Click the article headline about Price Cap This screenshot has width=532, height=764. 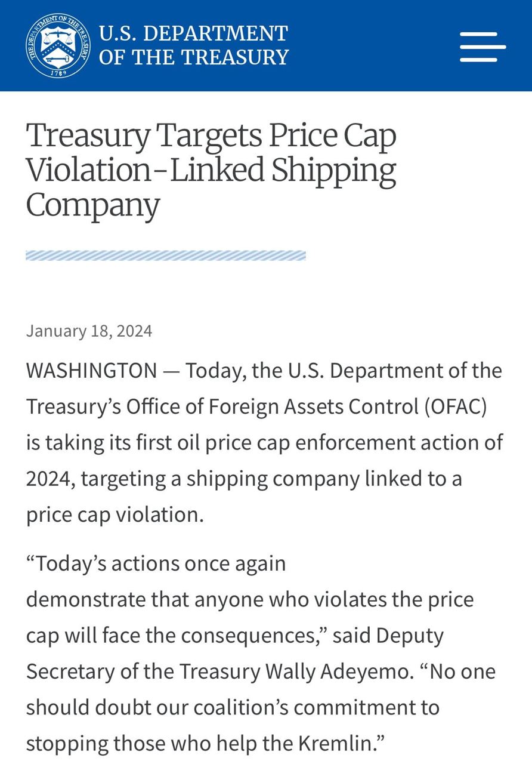[x=211, y=170]
